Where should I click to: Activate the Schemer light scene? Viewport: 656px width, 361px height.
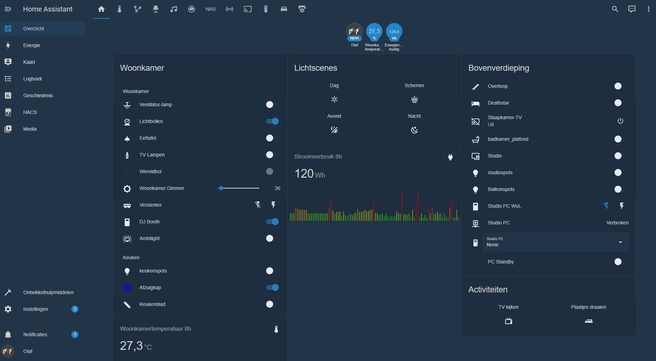pyautogui.click(x=414, y=100)
